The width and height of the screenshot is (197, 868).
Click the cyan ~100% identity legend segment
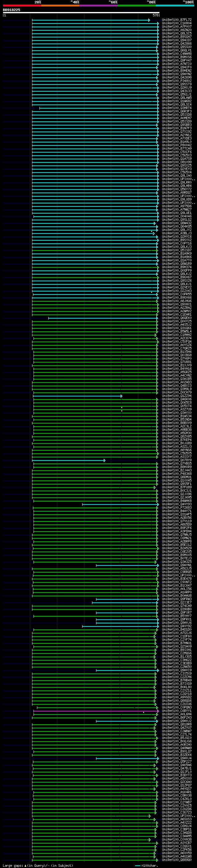pyautogui.click(x=175, y=6)
